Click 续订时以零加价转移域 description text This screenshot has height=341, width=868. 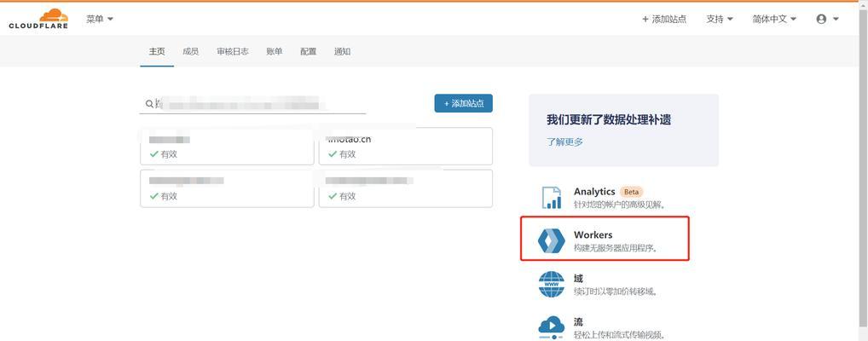(616, 292)
